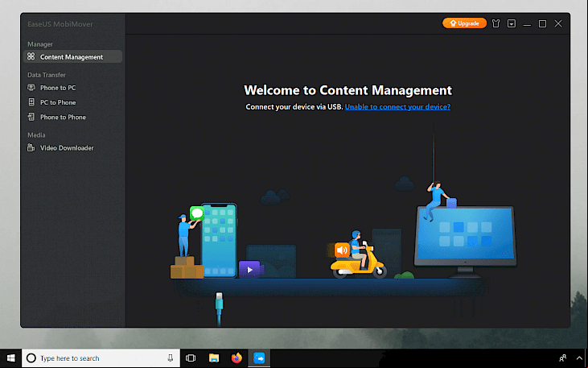
Task: Open the skin theme shirt icon
Action: point(496,23)
